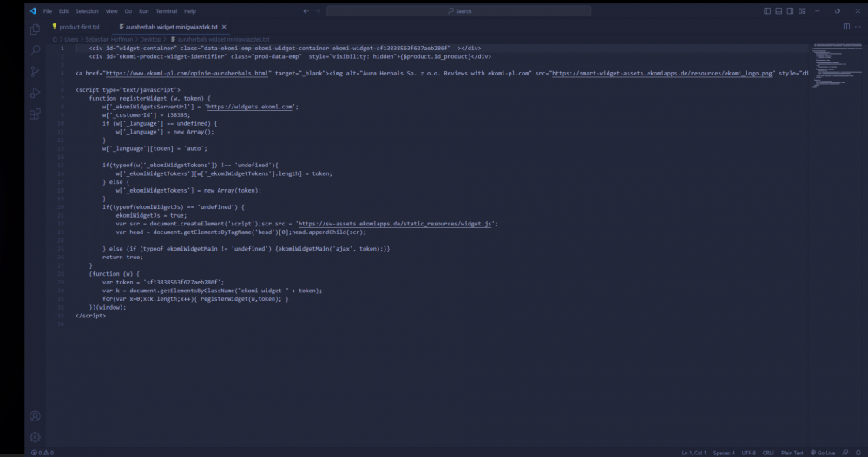
Task: Open the Edit menu
Action: (63, 11)
